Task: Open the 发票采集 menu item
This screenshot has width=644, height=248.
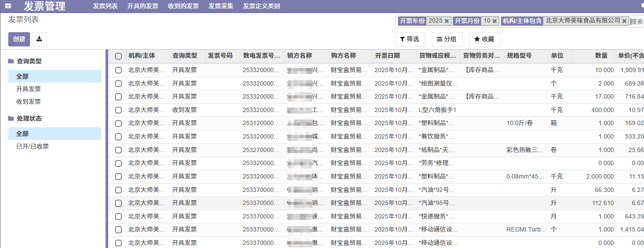Action: (x=221, y=6)
